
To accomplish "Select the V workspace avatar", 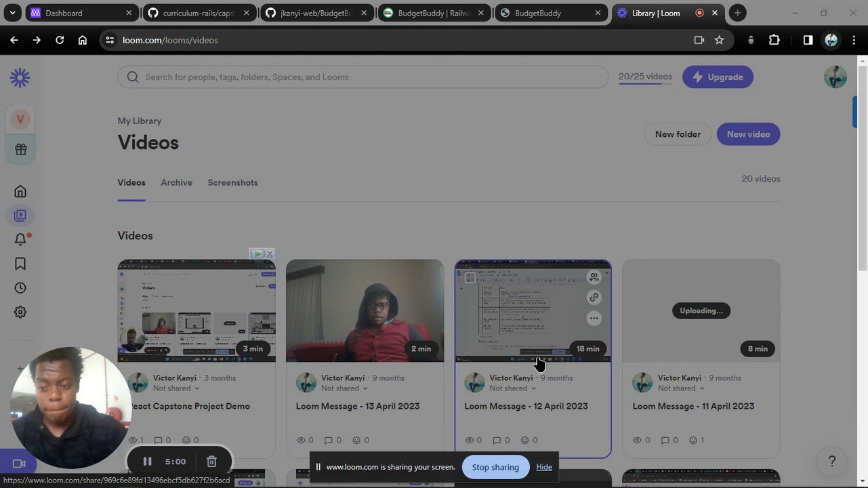I will point(20,119).
